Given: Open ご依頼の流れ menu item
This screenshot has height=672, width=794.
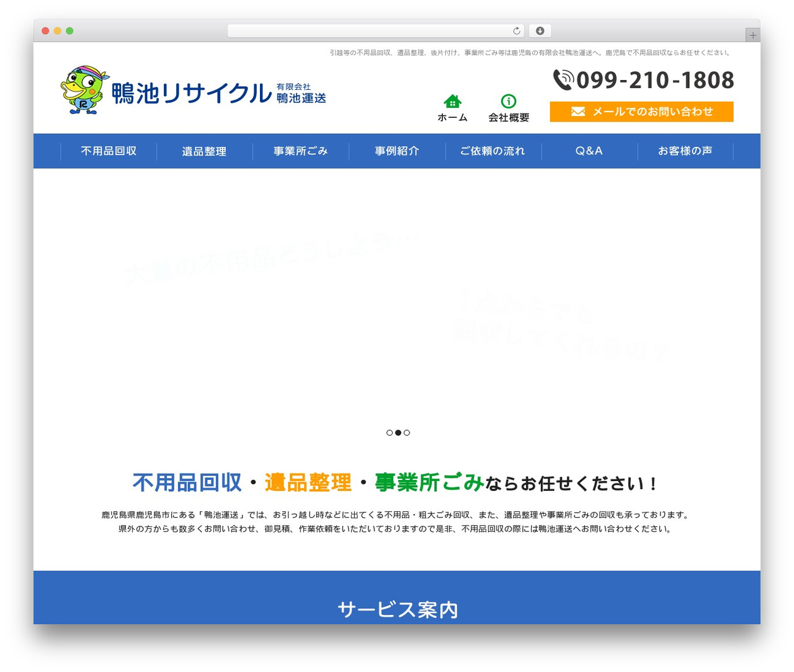Looking at the screenshot, I should coord(493,151).
